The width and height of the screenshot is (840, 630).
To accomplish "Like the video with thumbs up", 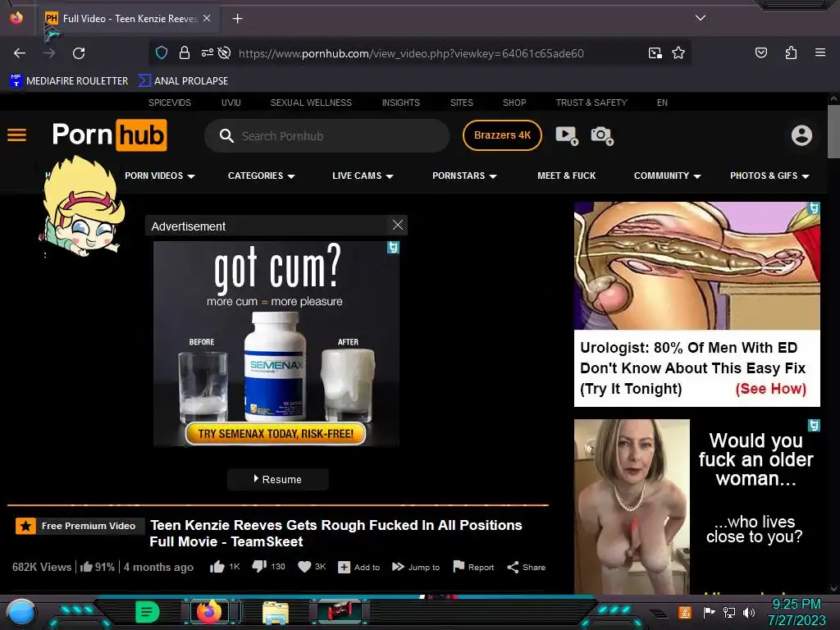I will tap(217, 567).
